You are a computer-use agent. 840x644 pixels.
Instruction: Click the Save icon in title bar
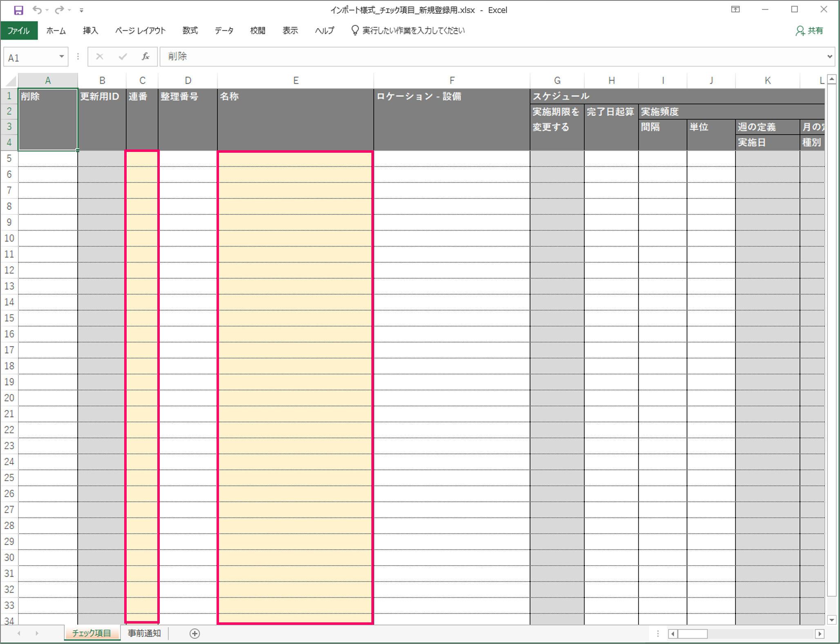tap(18, 10)
